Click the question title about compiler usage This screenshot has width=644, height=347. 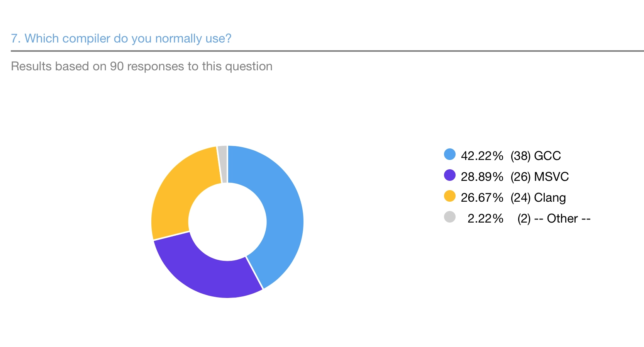click(121, 39)
